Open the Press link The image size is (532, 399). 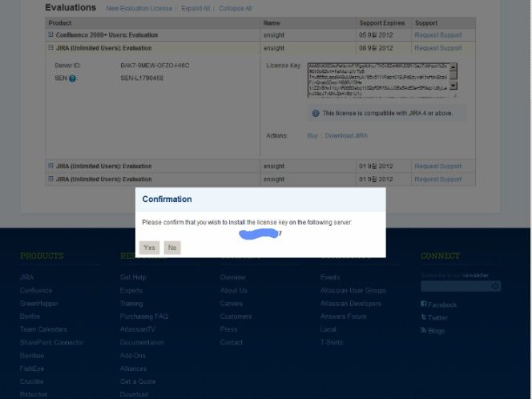point(228,329)
